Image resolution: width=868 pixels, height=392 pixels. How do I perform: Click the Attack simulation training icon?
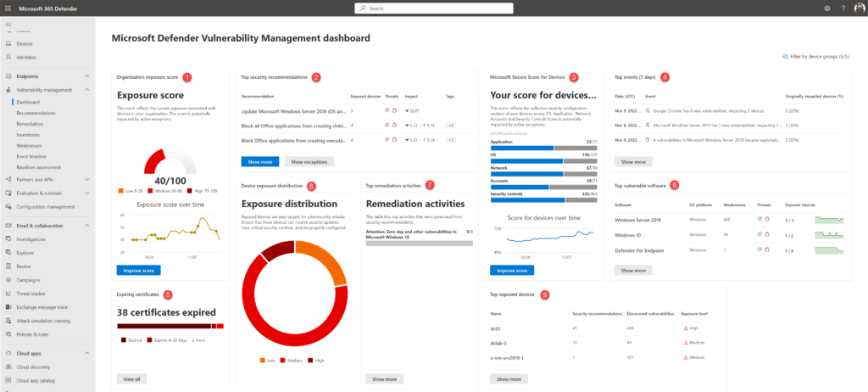coord(8,321)
